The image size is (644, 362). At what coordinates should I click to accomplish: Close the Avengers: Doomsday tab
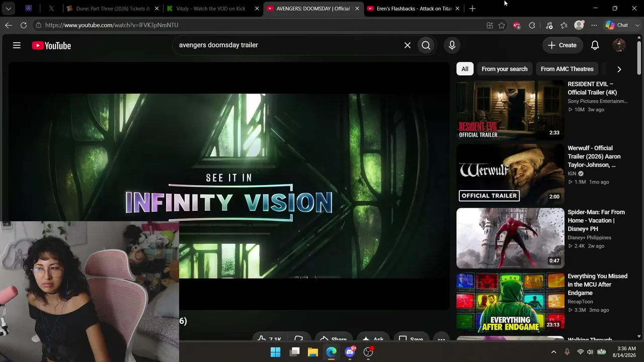[357, 9]
